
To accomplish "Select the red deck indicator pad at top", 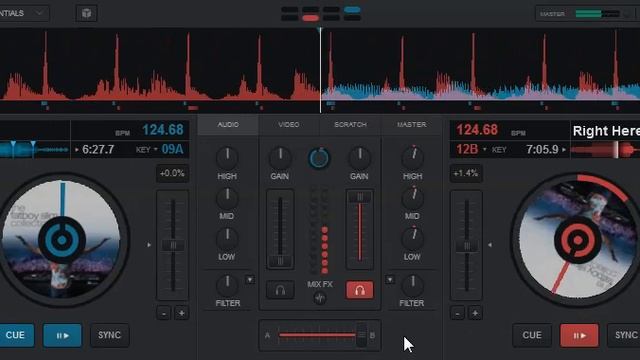I will click(x=310, y=18).
